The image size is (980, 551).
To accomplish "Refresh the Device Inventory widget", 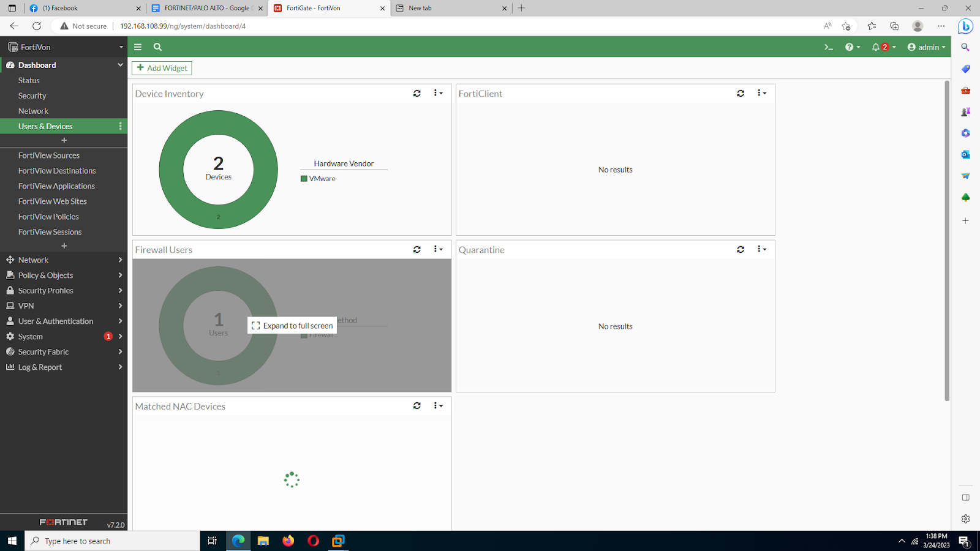I will point(417,94).
